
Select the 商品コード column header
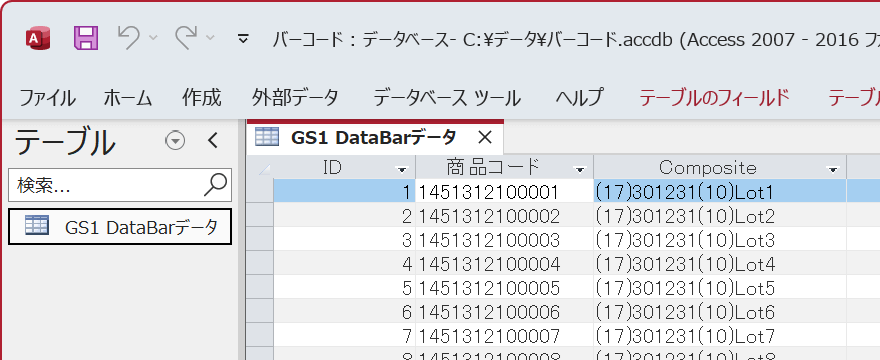(x=493, y=167)
